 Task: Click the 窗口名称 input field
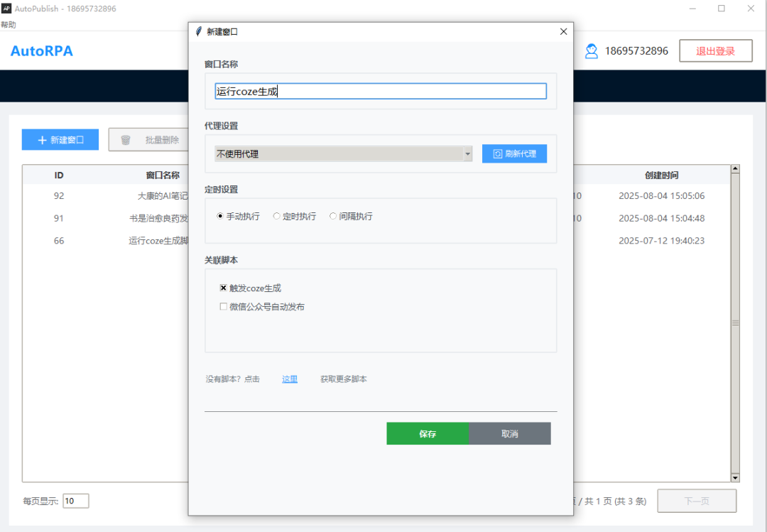point(381,92)
